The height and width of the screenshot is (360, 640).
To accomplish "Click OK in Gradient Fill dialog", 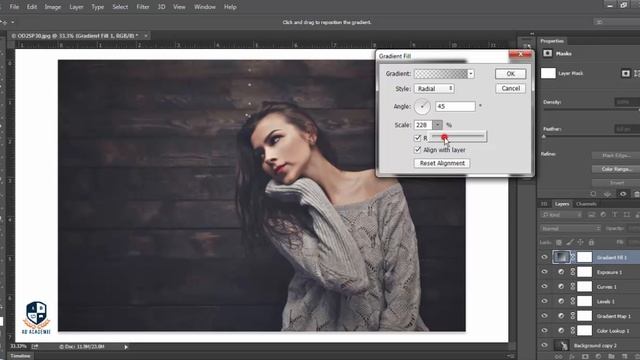I will point(511,74).
